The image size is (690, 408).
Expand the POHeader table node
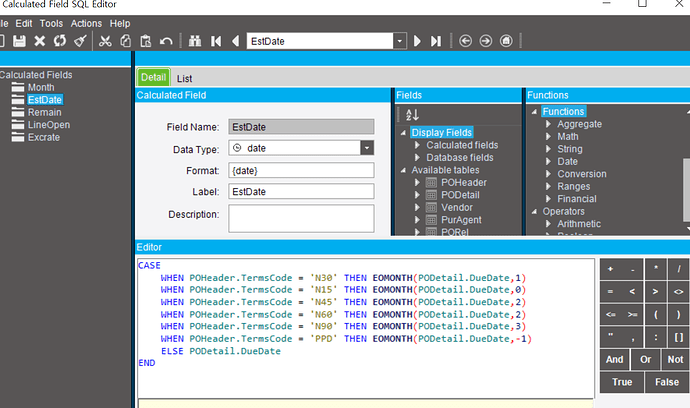pos(418,183)
